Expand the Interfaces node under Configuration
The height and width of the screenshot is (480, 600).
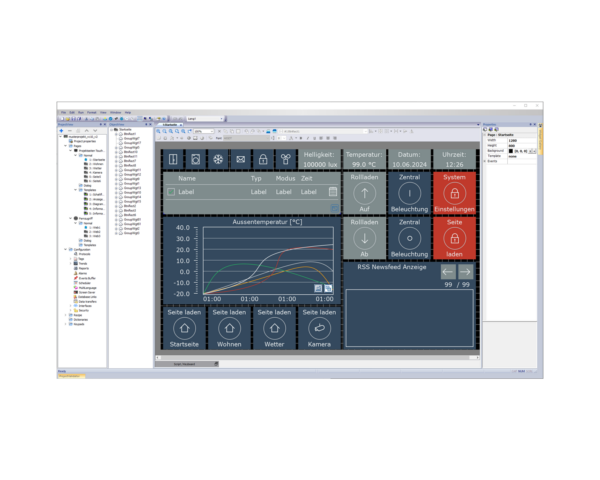click(x=70, y=306)
